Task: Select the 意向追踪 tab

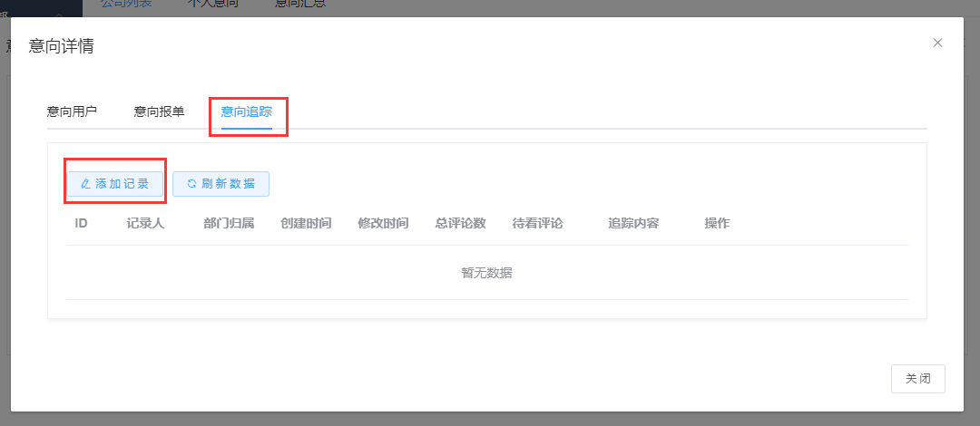Action: [x=246, y=111]
